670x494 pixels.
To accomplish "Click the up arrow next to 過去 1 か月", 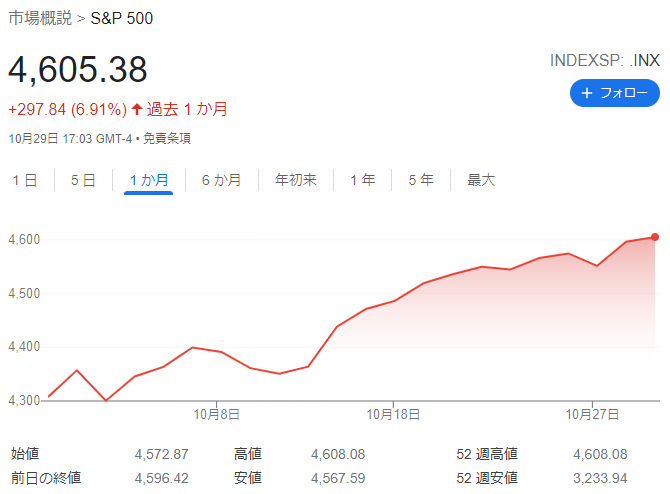I will pos(137,109).
